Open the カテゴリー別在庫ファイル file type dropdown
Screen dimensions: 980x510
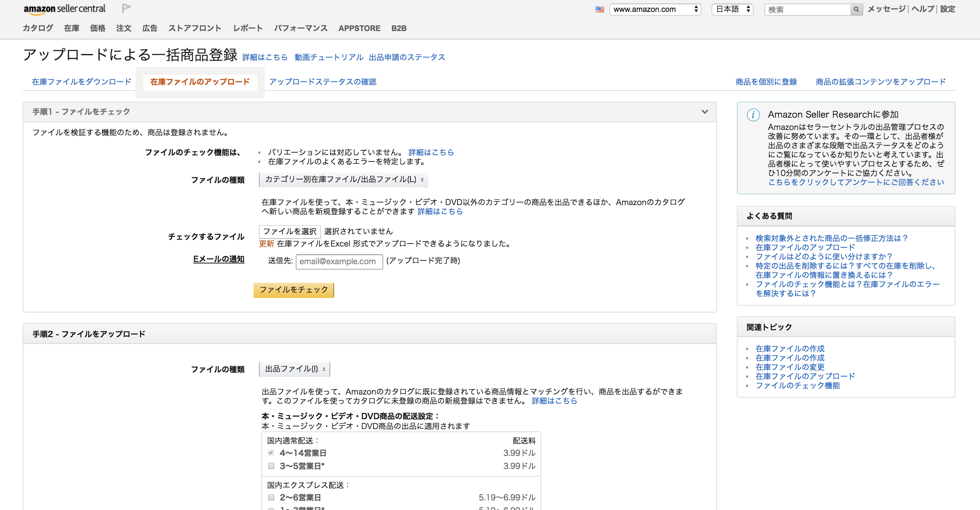coord(344,179)
